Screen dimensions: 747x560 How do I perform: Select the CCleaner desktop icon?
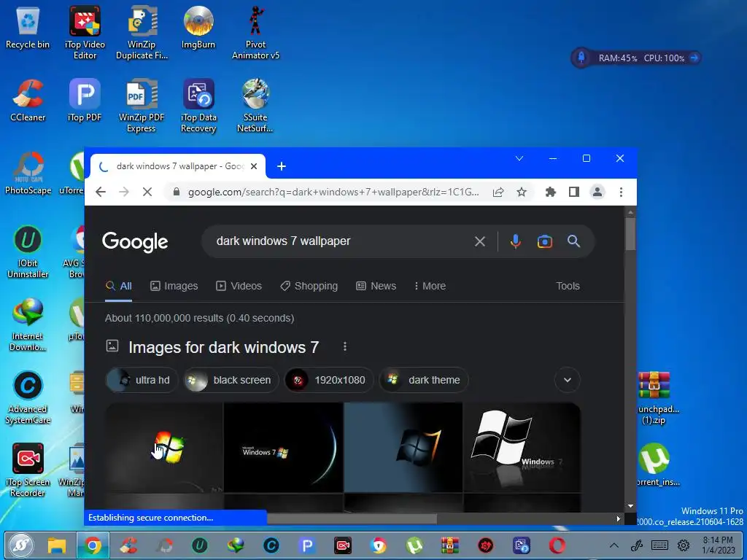point(28,101)
